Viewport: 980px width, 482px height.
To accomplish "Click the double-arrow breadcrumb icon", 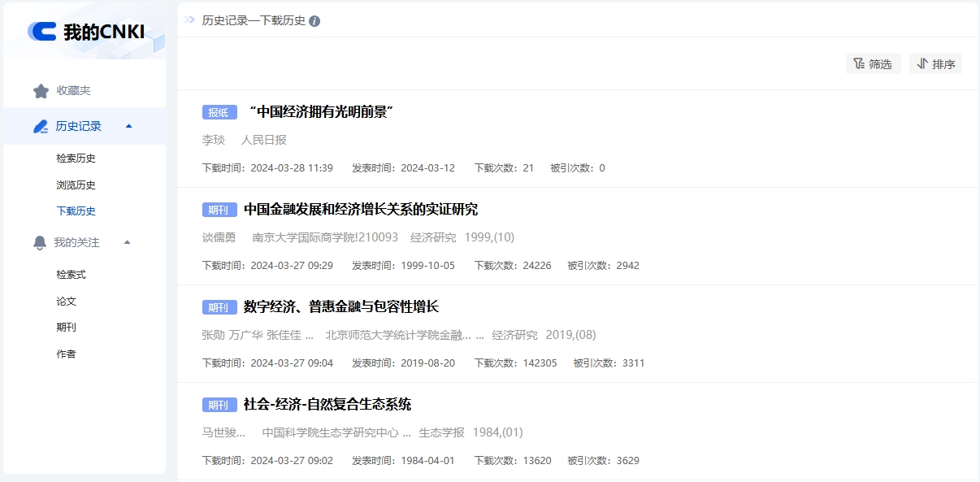I will (x=189, y=20).
